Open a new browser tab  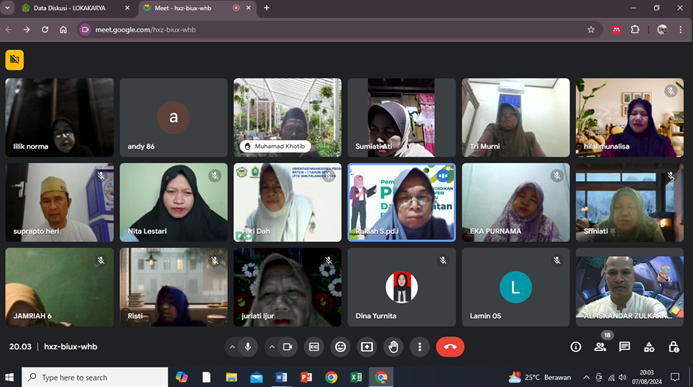coord(267,8)
